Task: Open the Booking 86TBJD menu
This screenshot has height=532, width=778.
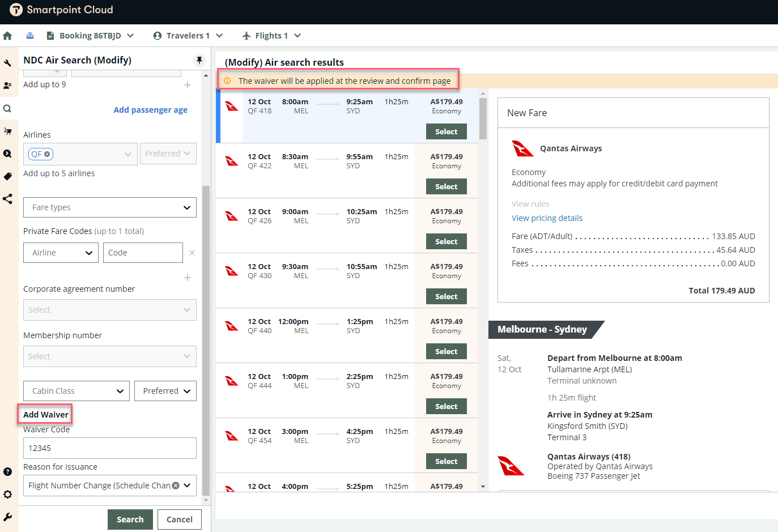Action: pyautogui.click(x=91, y=36)
